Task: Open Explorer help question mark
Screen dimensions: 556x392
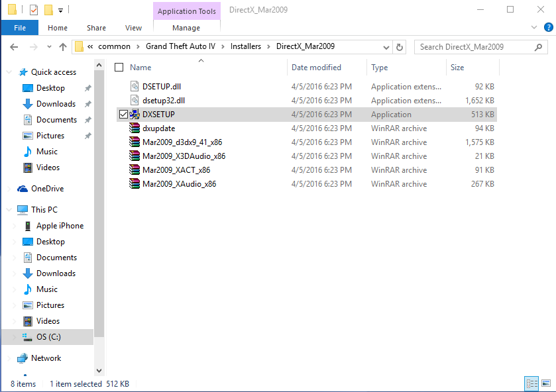Action: click(x=548, y=27)
